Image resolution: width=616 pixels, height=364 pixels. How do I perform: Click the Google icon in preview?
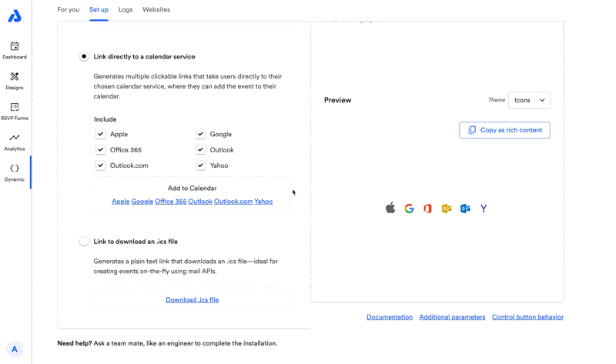pyautogui.click(x=409, y=209)
